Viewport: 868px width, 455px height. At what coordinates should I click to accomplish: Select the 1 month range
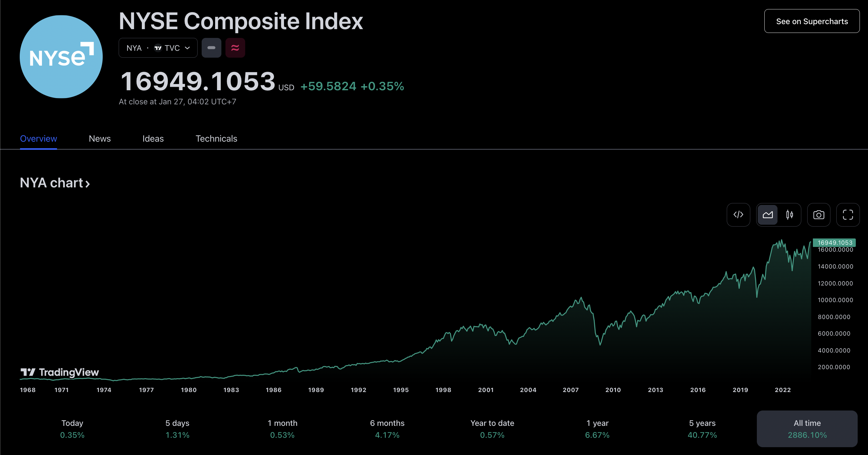[x=282, y=429]
